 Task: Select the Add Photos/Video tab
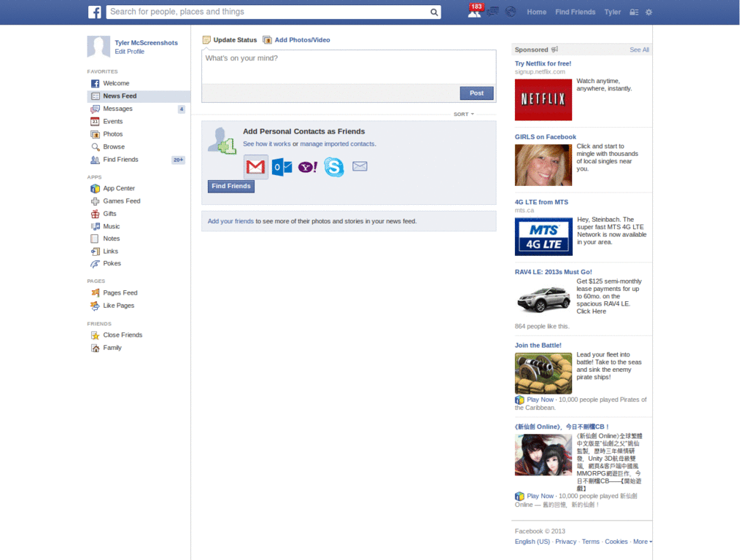(x=296, y=40)
